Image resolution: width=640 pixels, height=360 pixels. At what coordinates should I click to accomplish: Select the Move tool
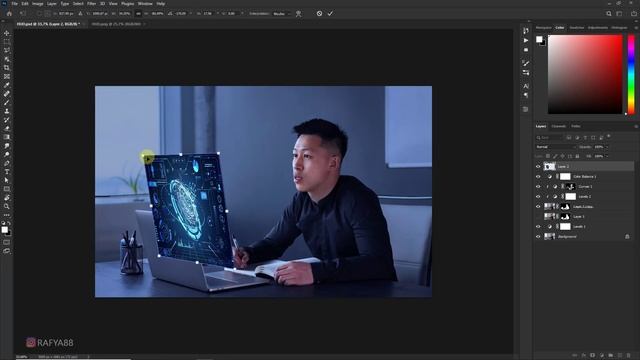(7, 33)
